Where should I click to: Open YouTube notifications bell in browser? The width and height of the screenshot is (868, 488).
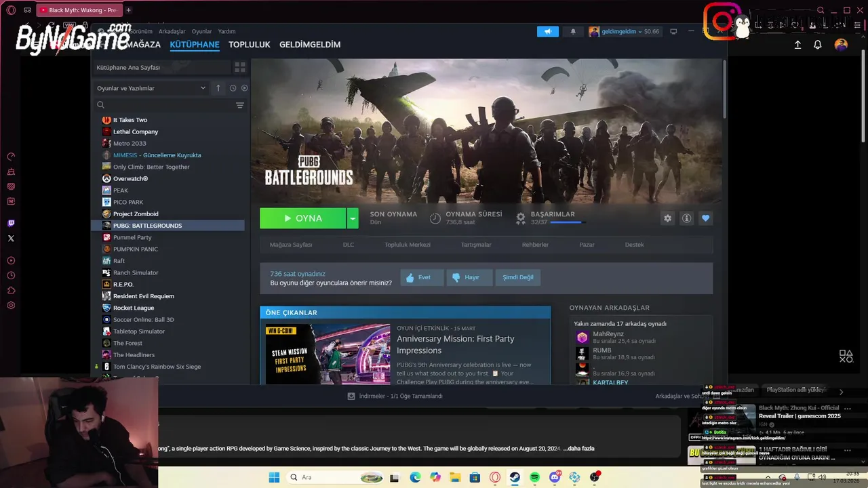(x=818, y=45)
